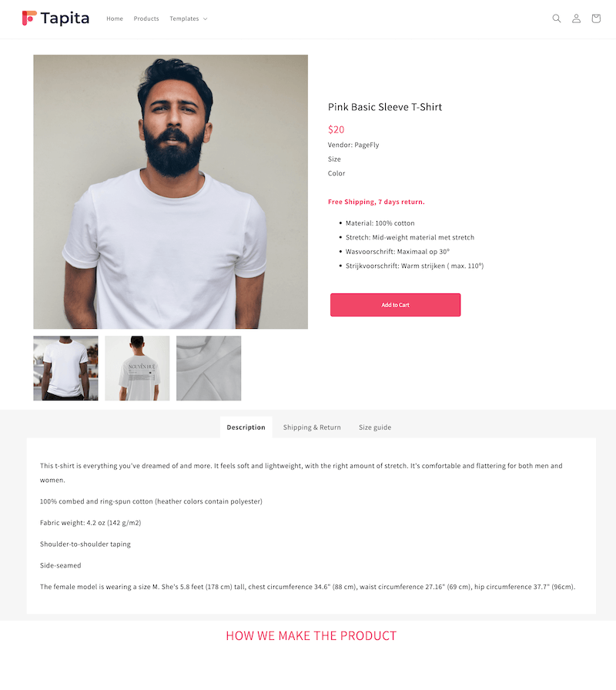
Task: Go to the Home menu item
Action: coord(115,18)
